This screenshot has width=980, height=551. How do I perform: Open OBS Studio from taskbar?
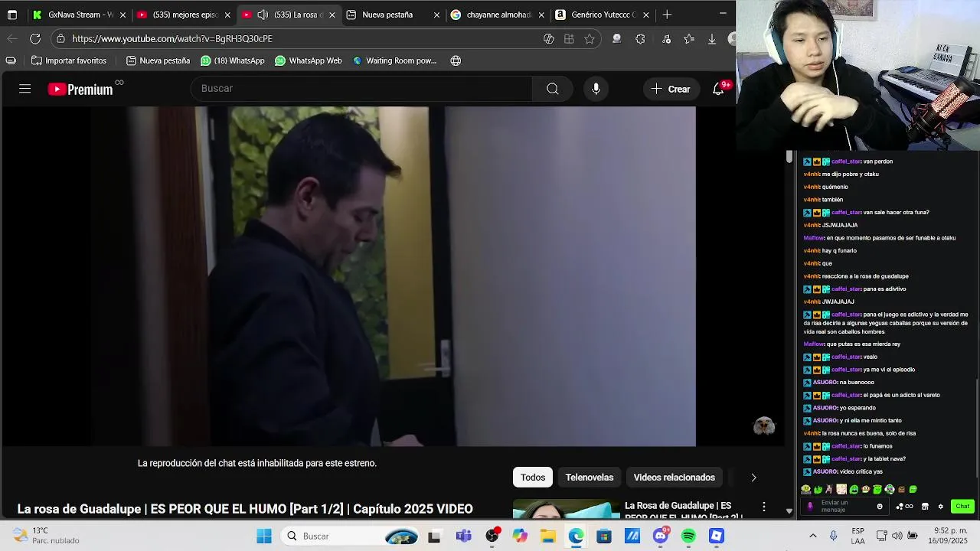pyautogui.click(x=492, y=536)
